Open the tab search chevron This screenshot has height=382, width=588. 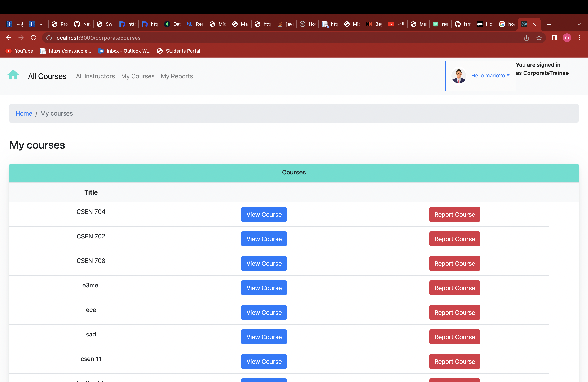coord(579,24)
